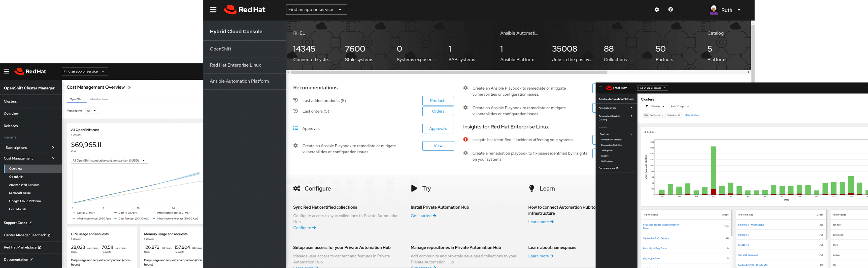Click the $69,965.11 cost value
The image size is (868, 268).
[86, 145]
